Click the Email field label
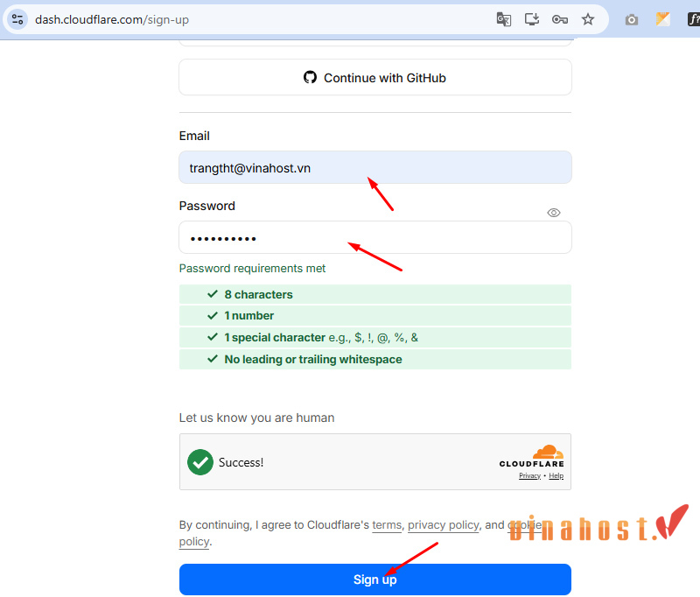The height and width of the screenshot is (597, 700). tap(194, 136)
